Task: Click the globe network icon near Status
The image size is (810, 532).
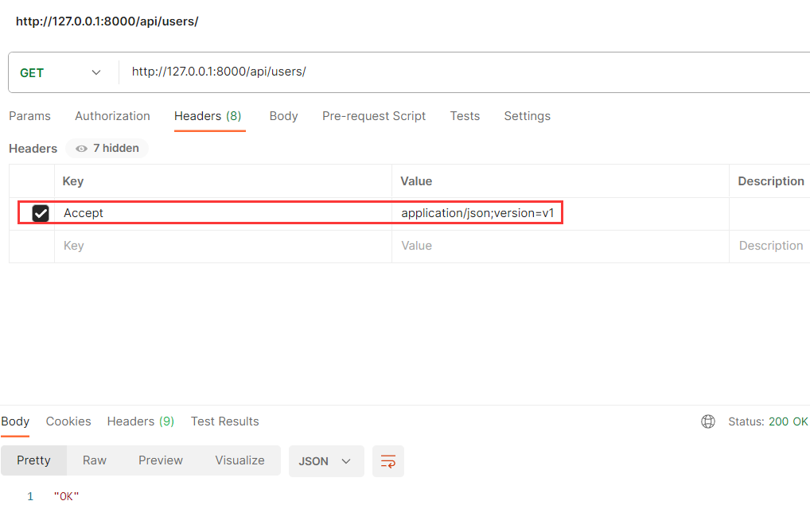Action: [x=707, y=421]
